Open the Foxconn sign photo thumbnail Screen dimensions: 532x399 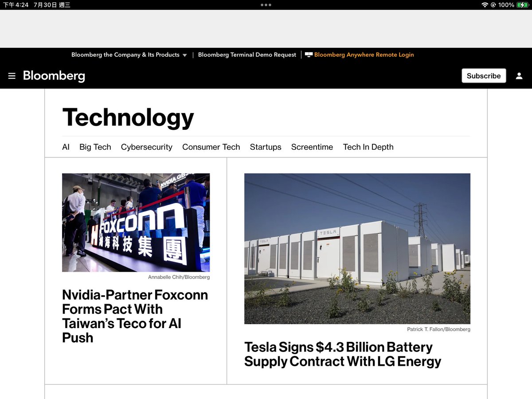pos(136,223)
